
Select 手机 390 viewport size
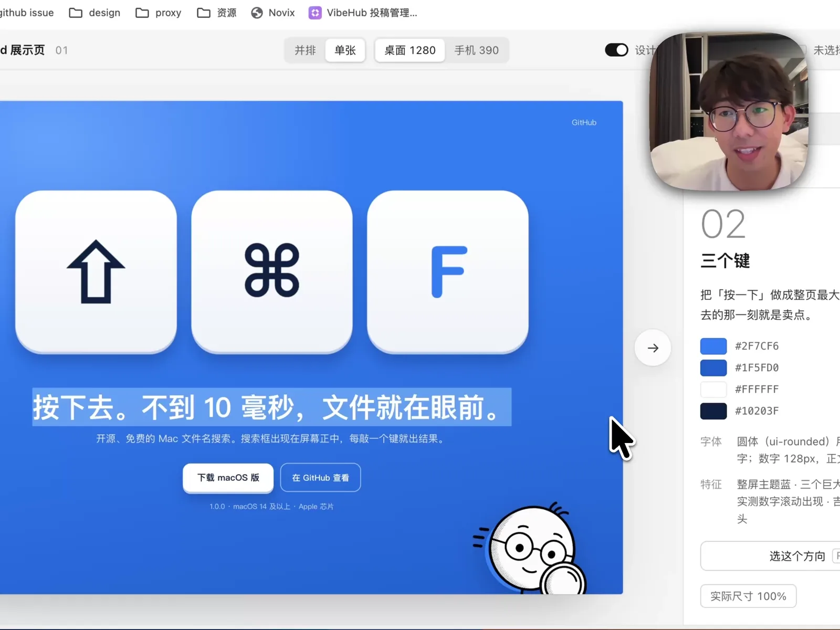477,50
